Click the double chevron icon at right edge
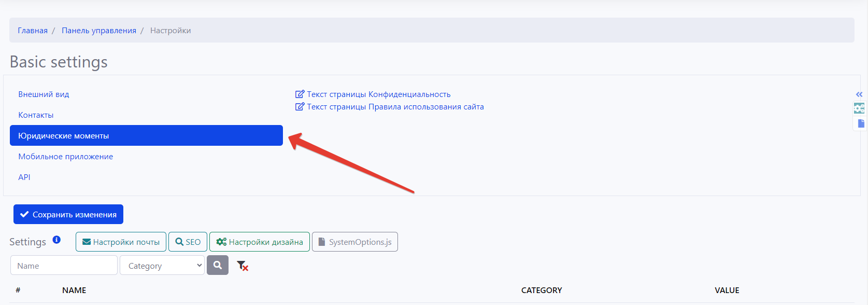The width and height of the screenshot is (868, 305). click(859, 94)
